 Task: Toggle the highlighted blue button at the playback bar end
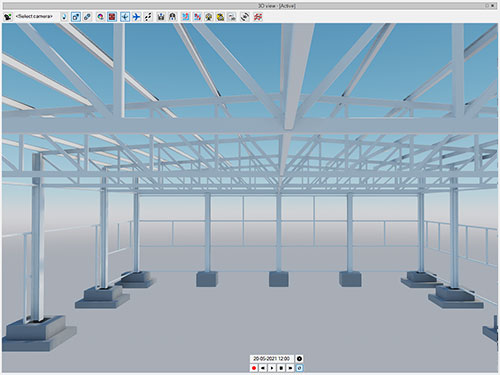(299, 368)
